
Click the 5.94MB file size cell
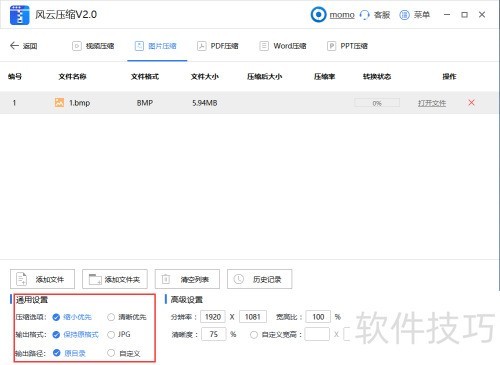point(205,103)
